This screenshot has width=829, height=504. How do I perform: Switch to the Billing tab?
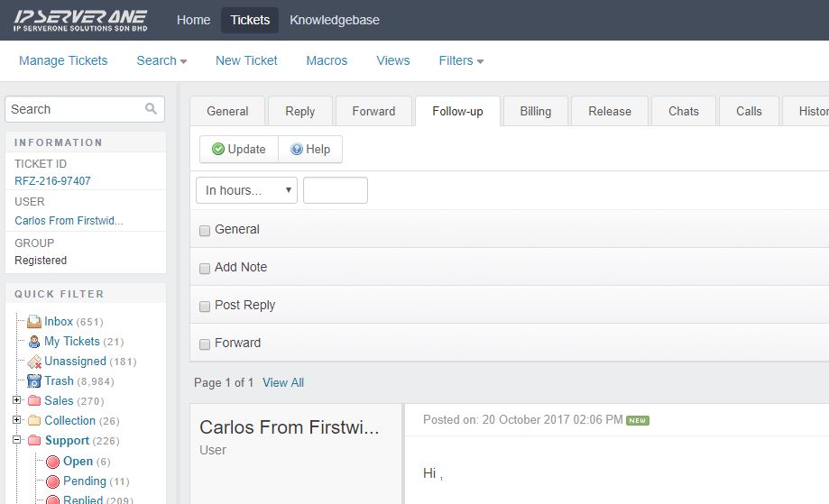535,111
